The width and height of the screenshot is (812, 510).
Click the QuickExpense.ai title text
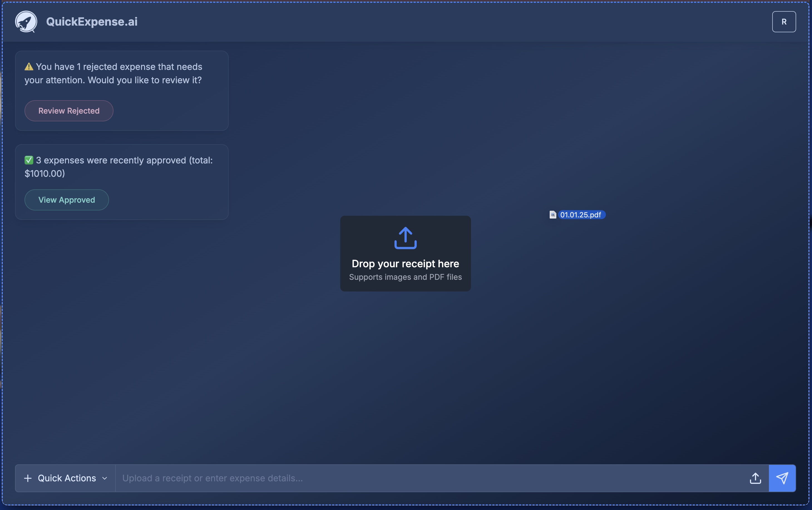click(x=92, y=22)
